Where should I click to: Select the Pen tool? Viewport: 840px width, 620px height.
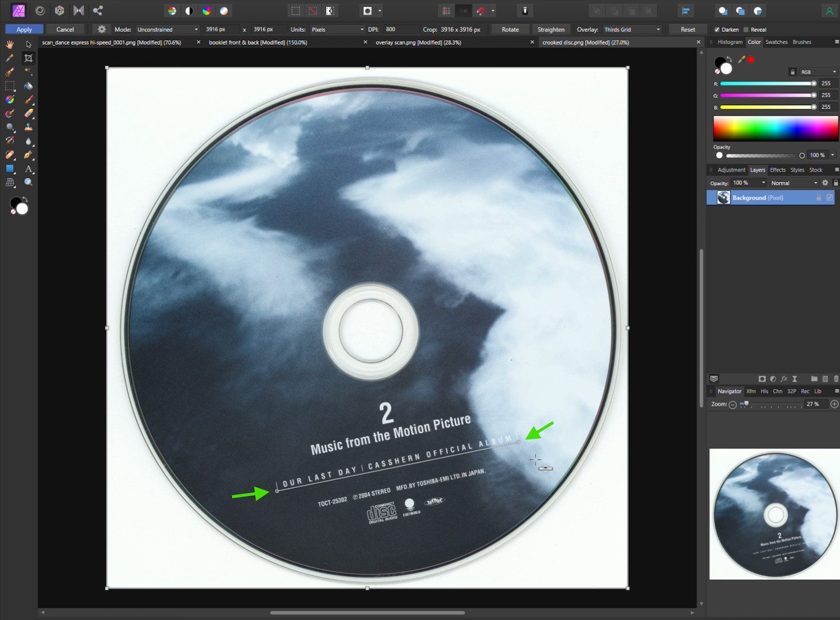tap(29, 154)
